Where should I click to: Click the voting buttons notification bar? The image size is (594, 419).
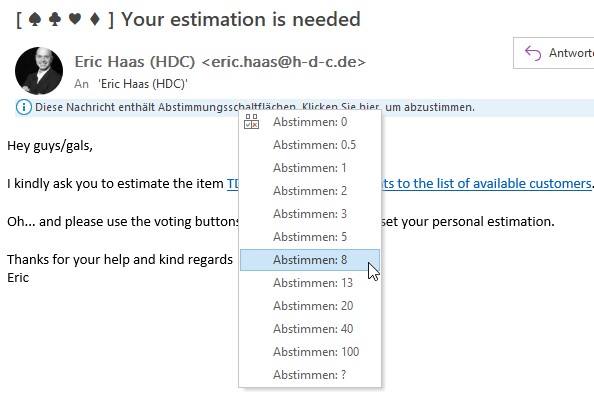305,108
